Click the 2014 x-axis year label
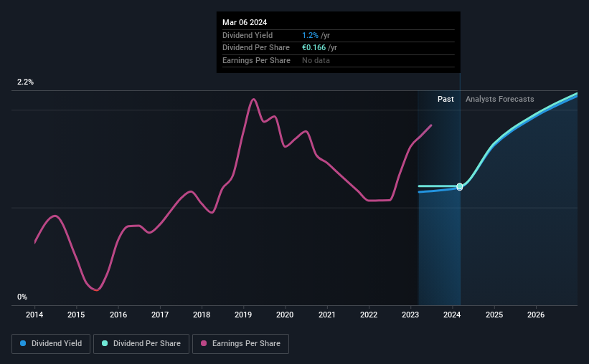This screenshot has height=364, width=589. coord(34,315)
